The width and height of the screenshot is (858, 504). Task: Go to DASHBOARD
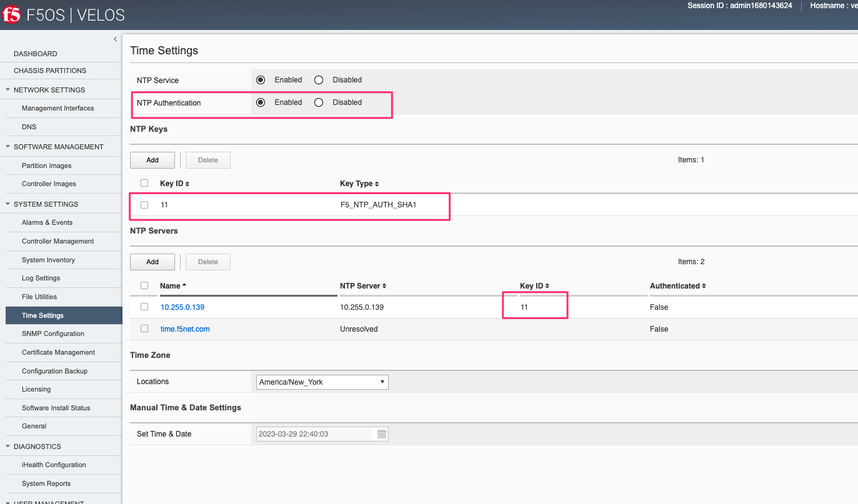click(36, 54)
